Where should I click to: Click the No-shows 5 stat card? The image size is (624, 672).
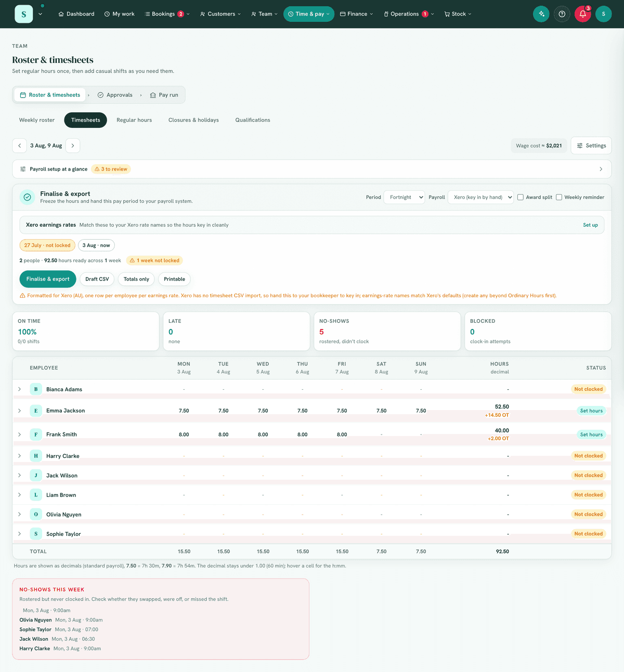point(387,332)
